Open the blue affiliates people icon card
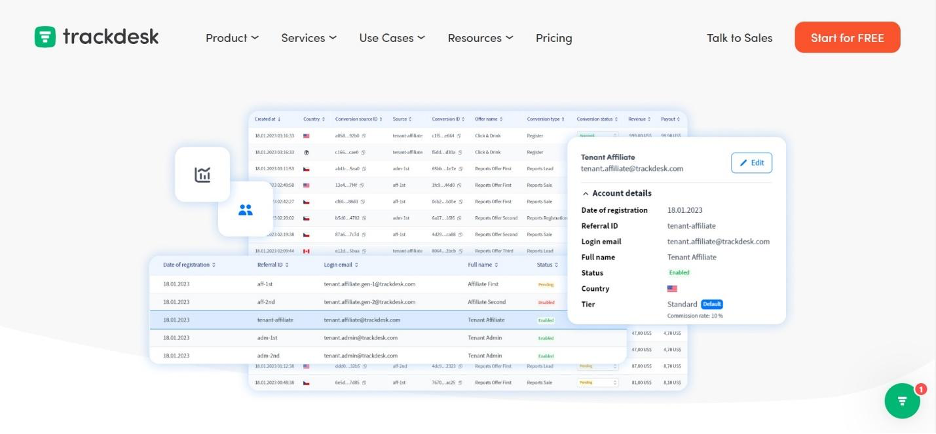 pos(245,210)
